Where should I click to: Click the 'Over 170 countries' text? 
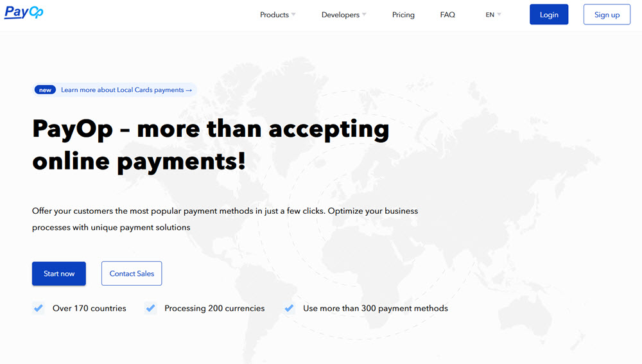[x=89, y=308]
